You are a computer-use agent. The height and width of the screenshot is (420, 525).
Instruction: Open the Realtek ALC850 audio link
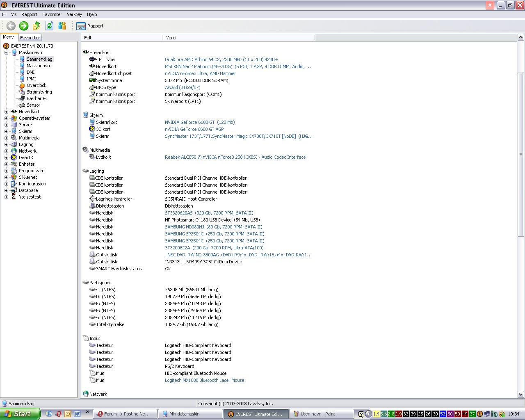[x=235, y=157]
